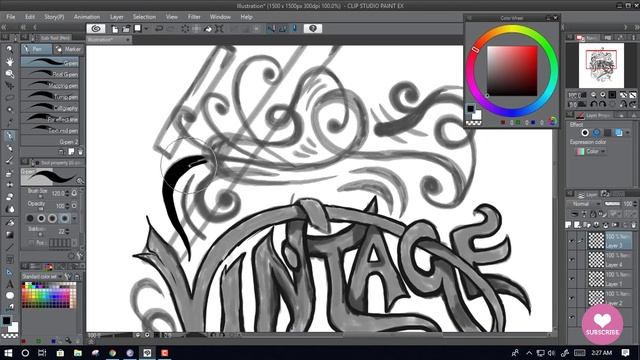Toggle visibility of Layer 4
This screenshot has height=360, width=640.
pyautogui.click(x=572, y=260)
